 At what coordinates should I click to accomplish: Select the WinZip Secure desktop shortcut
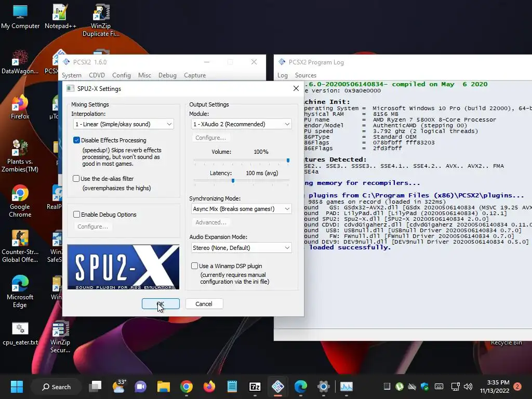[60, 337]
